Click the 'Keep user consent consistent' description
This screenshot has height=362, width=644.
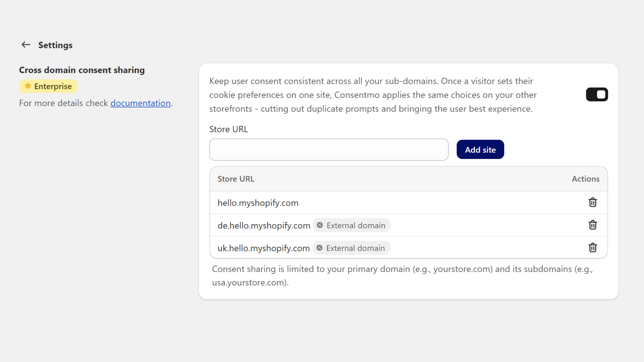373,95
